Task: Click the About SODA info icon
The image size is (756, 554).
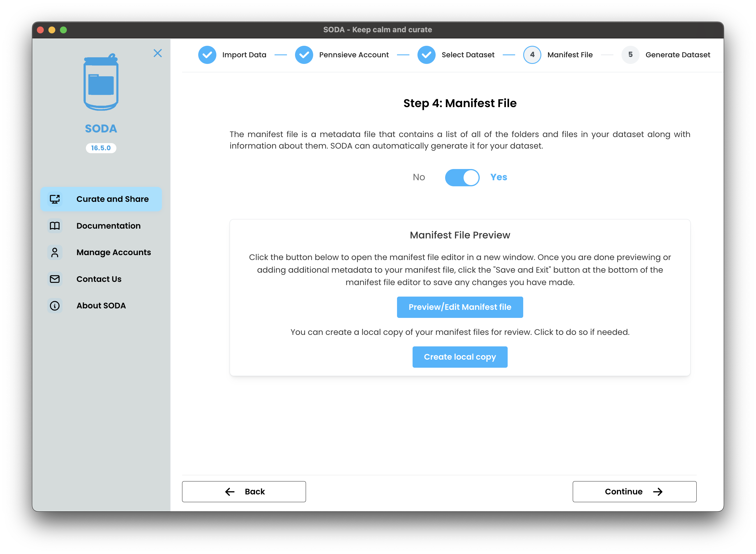Action: click(55, 306)
